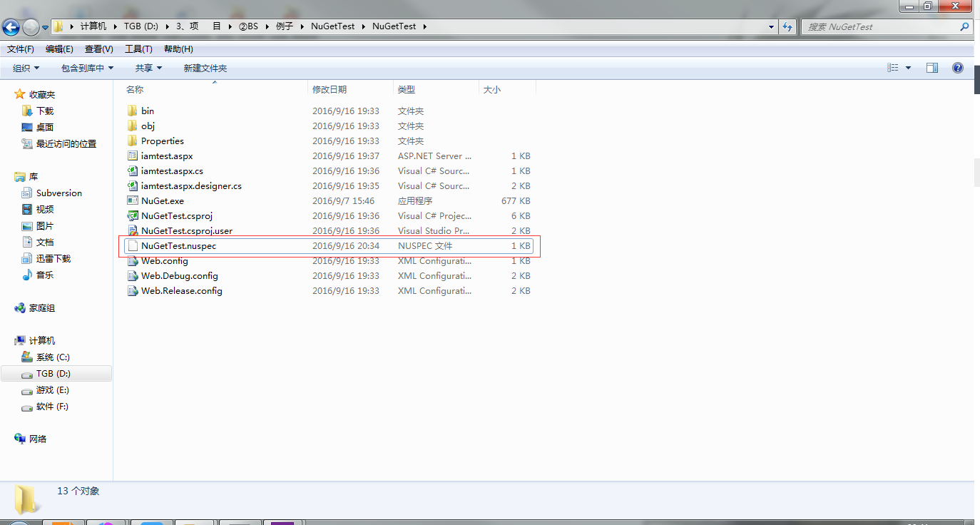
Task: Select the obj folder icon
Action: 132,126
